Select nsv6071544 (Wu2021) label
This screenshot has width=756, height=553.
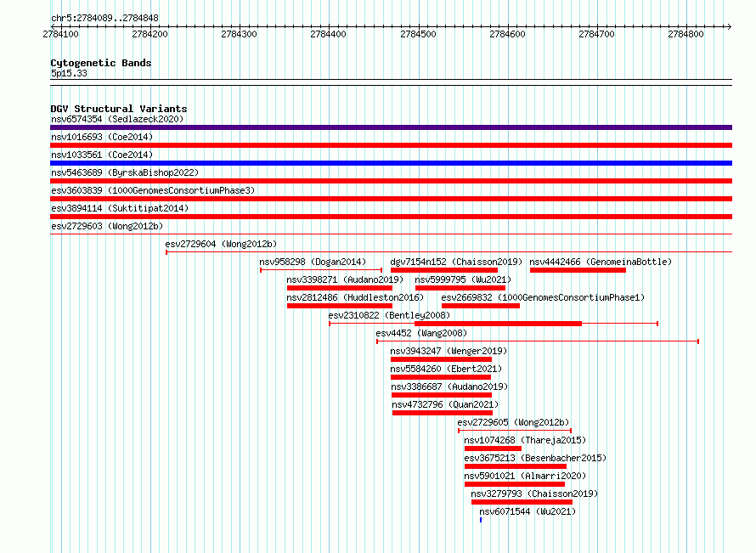pos(528,511)
